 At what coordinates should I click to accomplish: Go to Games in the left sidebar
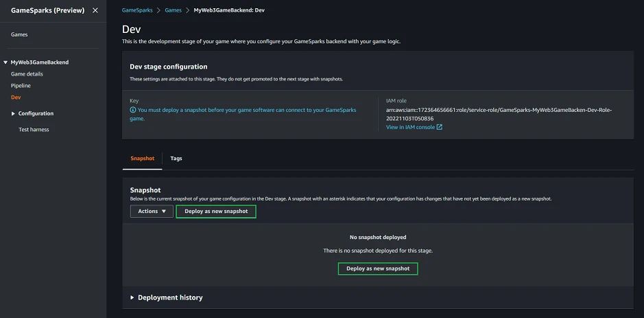point(19,34)
